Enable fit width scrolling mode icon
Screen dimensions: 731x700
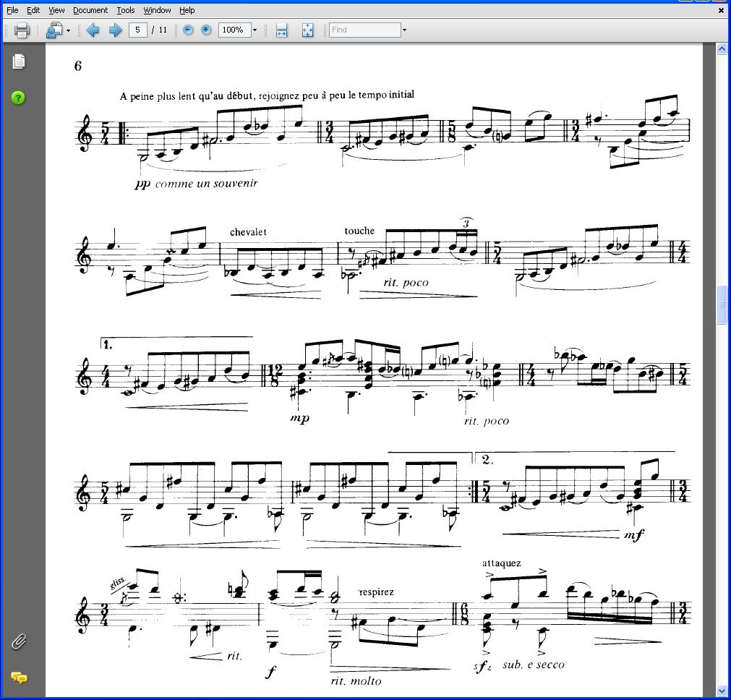click(x=281, y=30)
